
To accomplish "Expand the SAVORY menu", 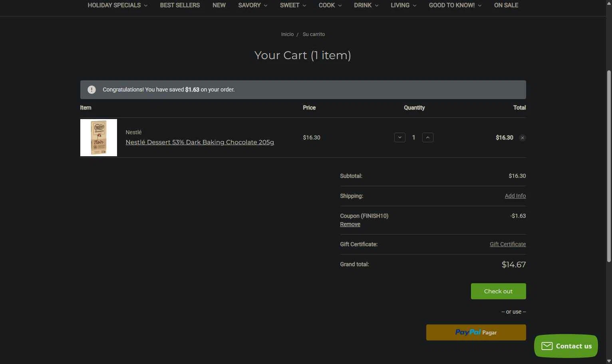I will pyautogui.click(x=252, y=5).
